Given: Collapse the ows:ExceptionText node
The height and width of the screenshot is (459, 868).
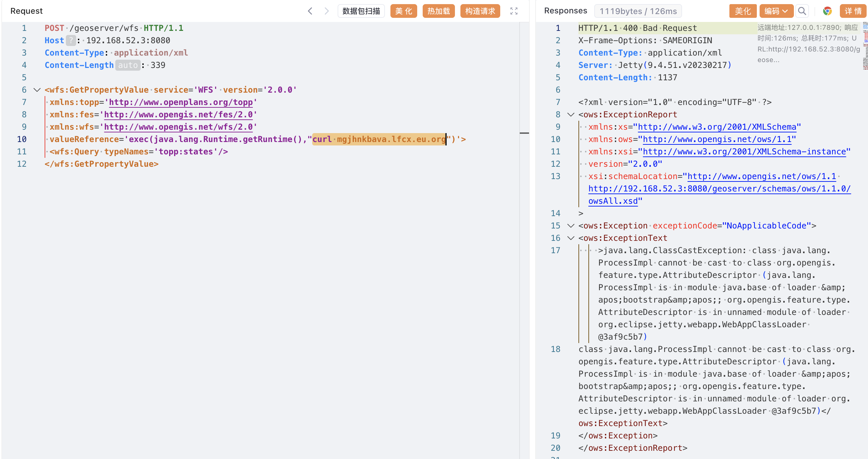Looking at the screenshot, I should click(x=571, y=238).
